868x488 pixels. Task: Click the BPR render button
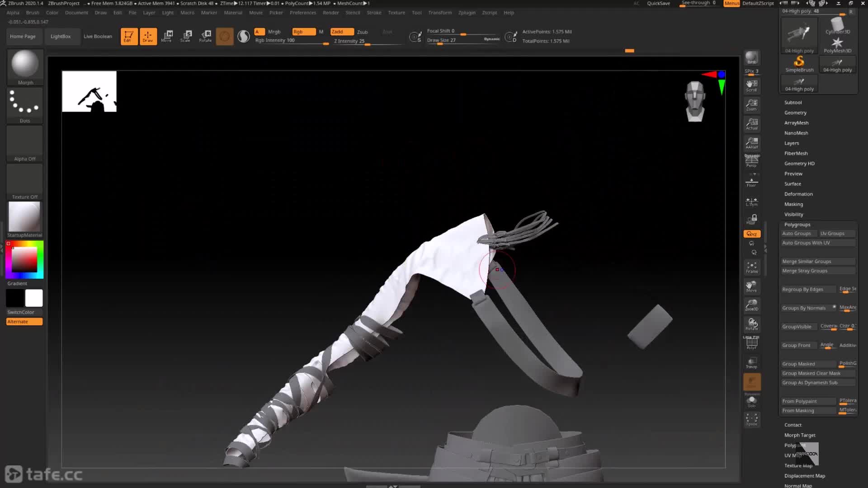(x=752, y=58)
